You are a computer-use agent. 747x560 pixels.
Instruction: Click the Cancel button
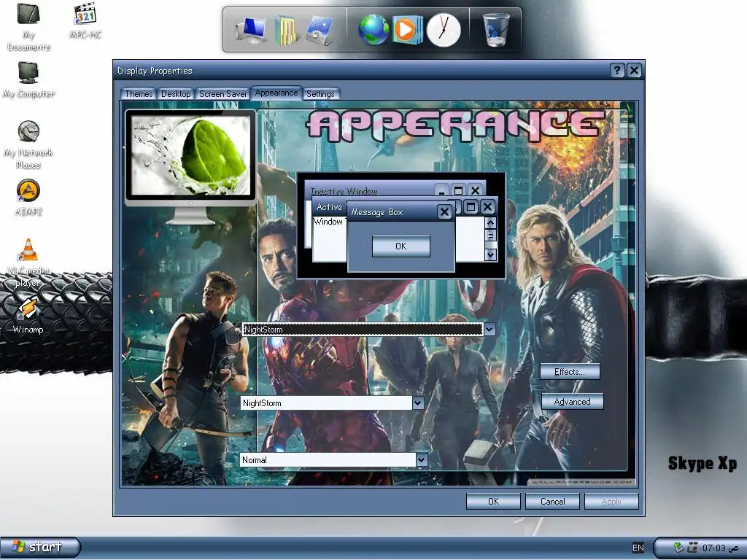(552, 502)
